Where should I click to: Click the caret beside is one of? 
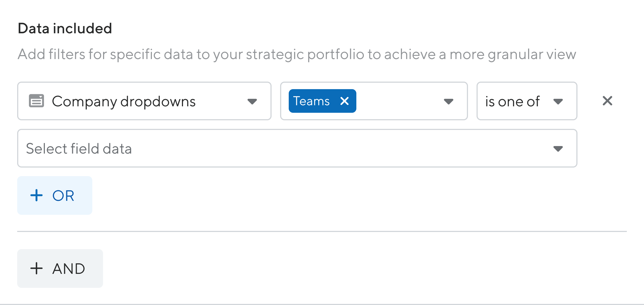[x=558, y=101]
